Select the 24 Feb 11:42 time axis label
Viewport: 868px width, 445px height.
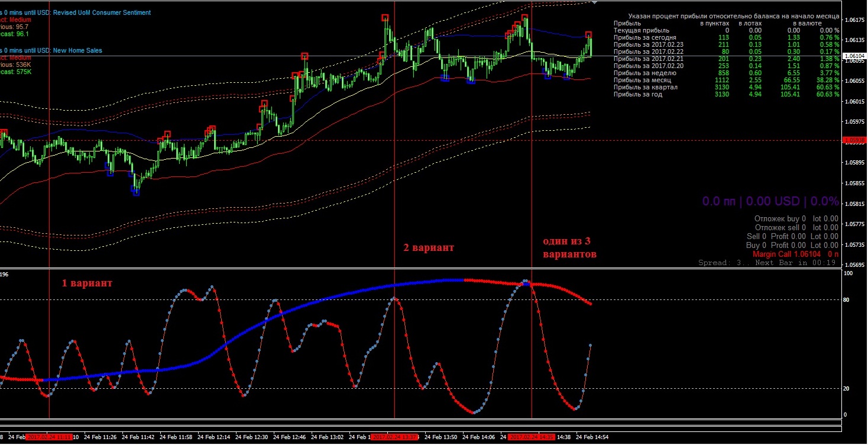point(138,437)
